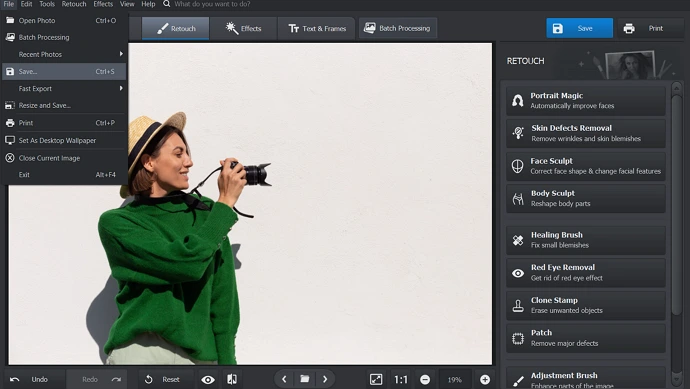Open the Edit menu
Image resolution: width=690 pixels, height=389 pixels.
[26, 4]
